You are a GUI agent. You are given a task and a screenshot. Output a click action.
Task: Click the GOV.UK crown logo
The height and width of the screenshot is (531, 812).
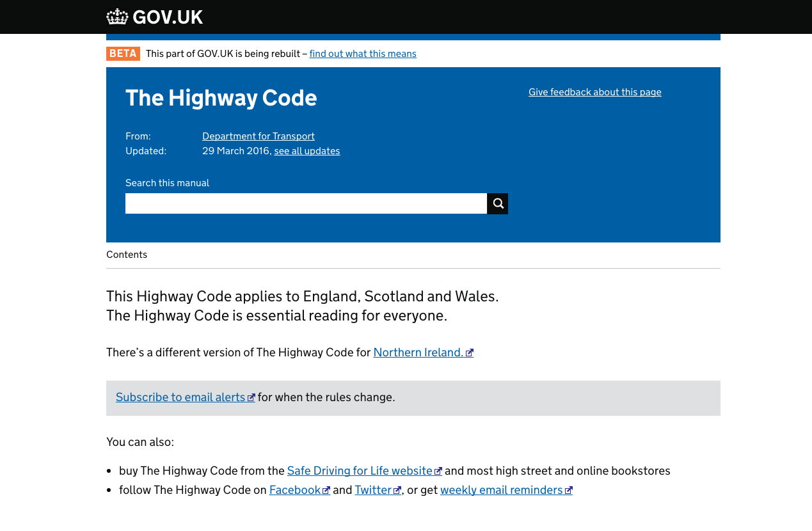[x=116, y=16]
